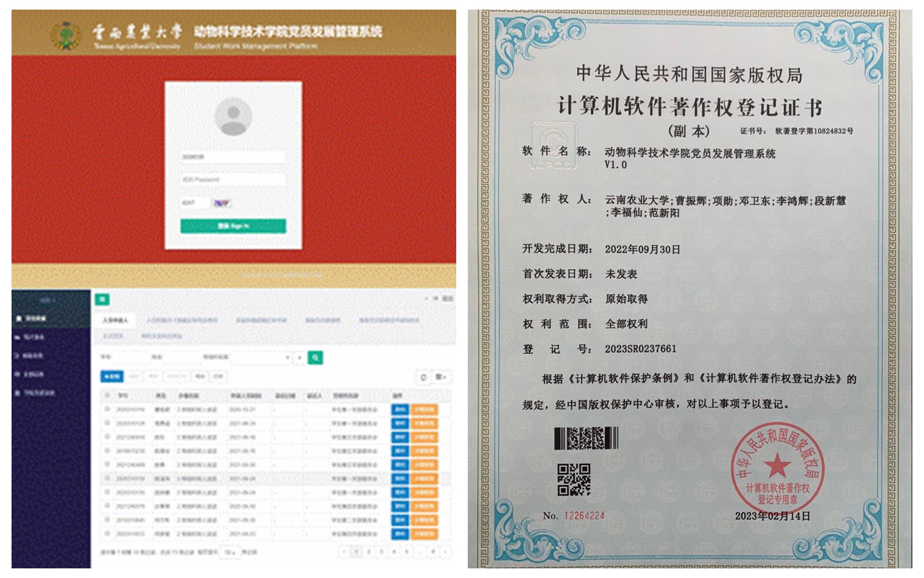Click certificate number 软著登字第10824832号
Image resolution: width=924 pixels, height=578 pixels.
(814, 131)
